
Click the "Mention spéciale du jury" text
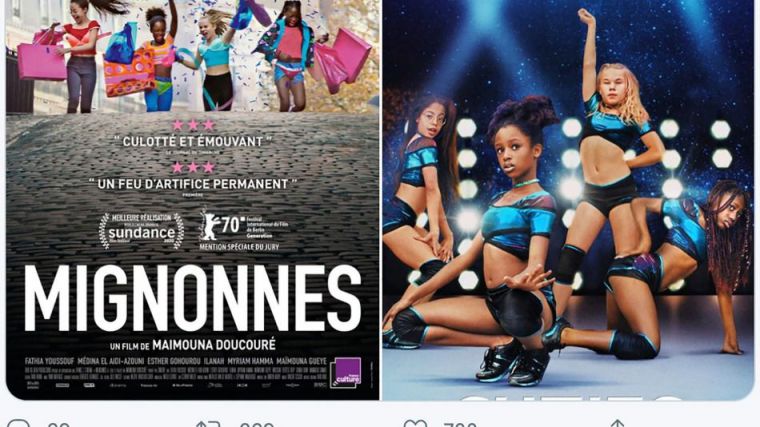click(239, 247)
